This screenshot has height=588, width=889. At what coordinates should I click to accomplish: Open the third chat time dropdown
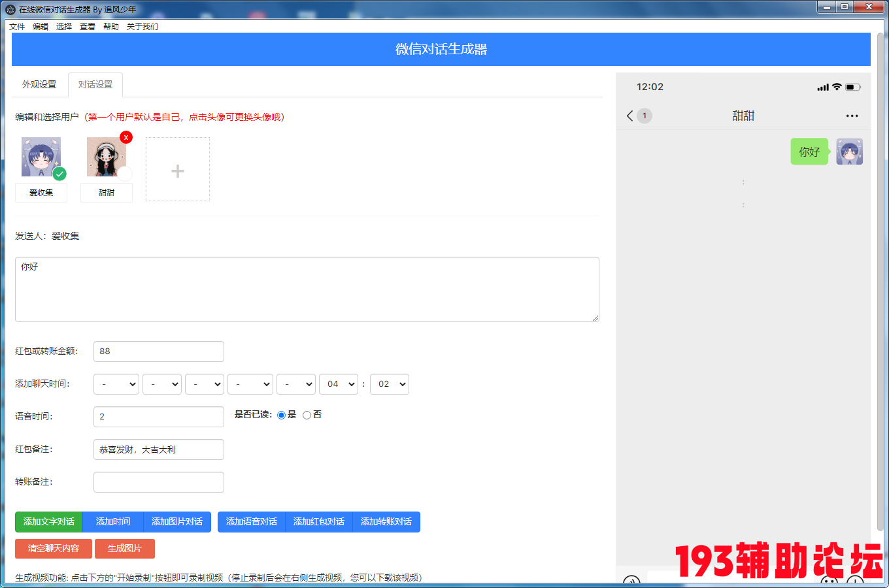coord(205,384)
